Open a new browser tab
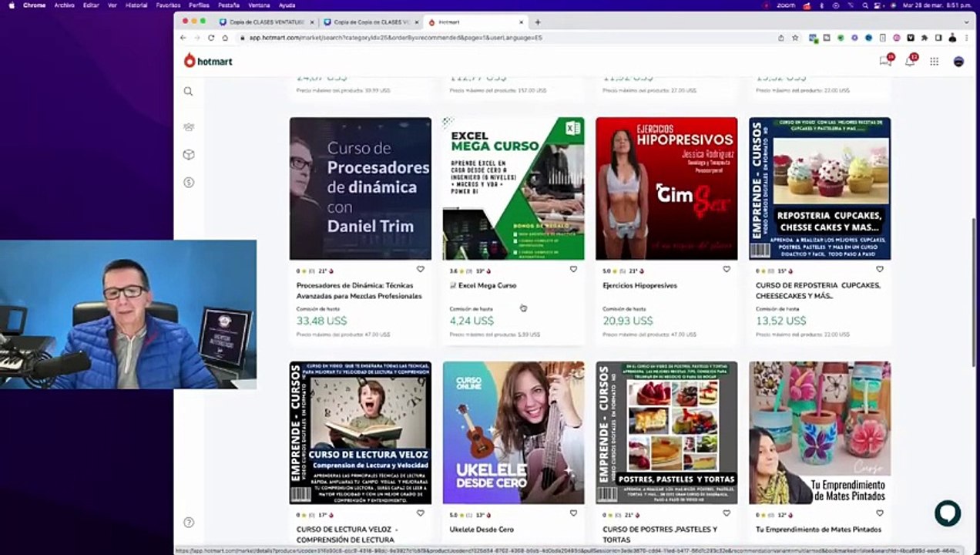The width and height of the screenshot is (980, 555). tap(538, 22)
